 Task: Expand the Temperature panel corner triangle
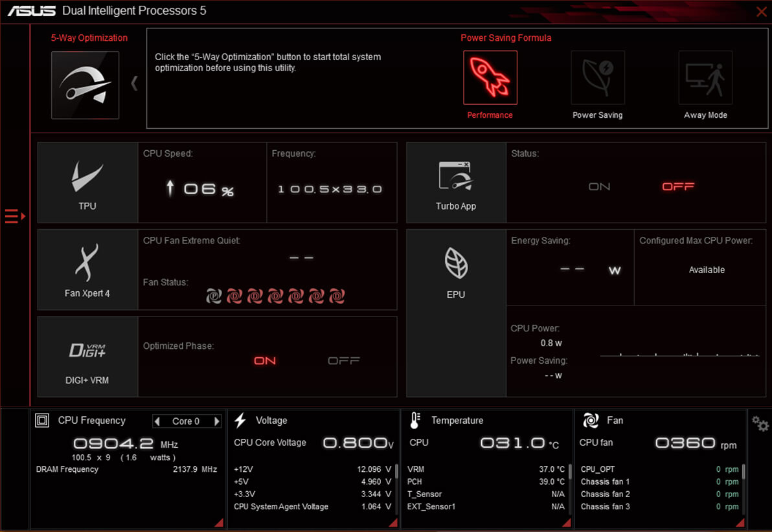pos(567,522)
